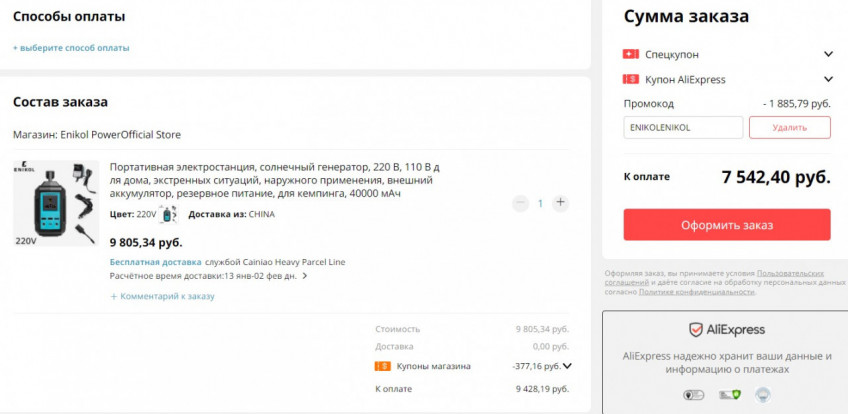Click the round blue trust badge icon
This screenshot has width=848, height=414.
762,395
